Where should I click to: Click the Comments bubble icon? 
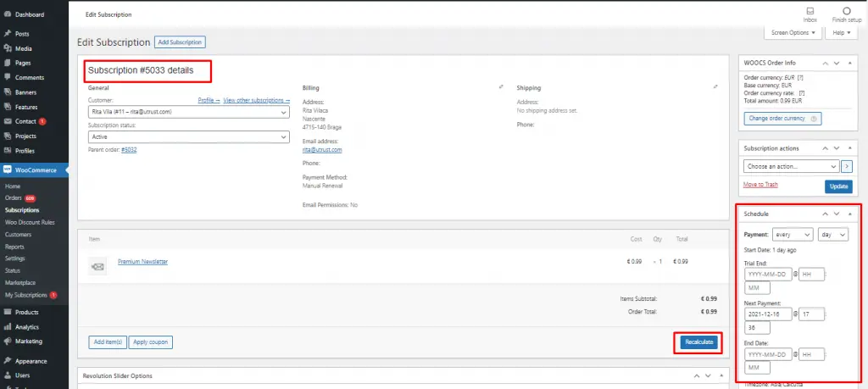(x=8, y=77)
